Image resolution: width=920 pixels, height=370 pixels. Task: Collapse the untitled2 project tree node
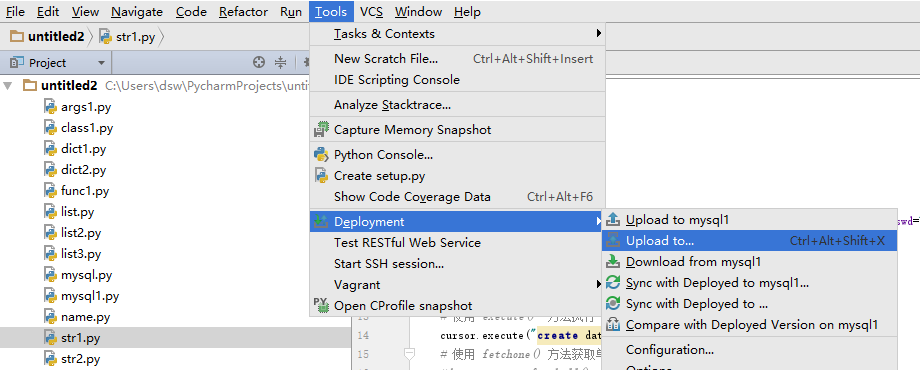pos(8,86)
